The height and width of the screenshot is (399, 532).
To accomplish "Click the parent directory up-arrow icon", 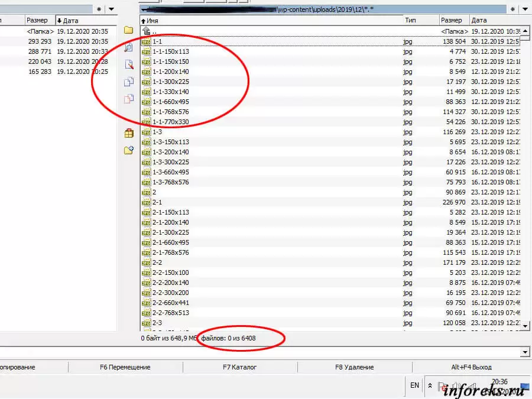I will 146,31.
